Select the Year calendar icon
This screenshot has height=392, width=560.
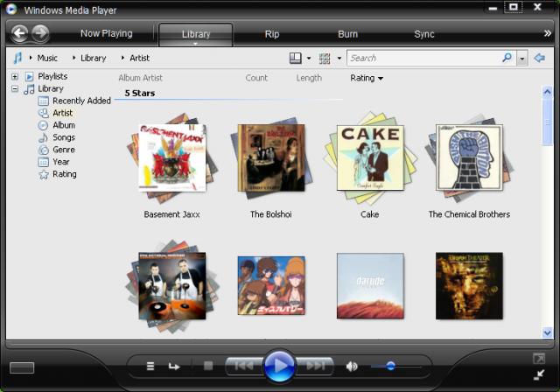coord(43,162)
